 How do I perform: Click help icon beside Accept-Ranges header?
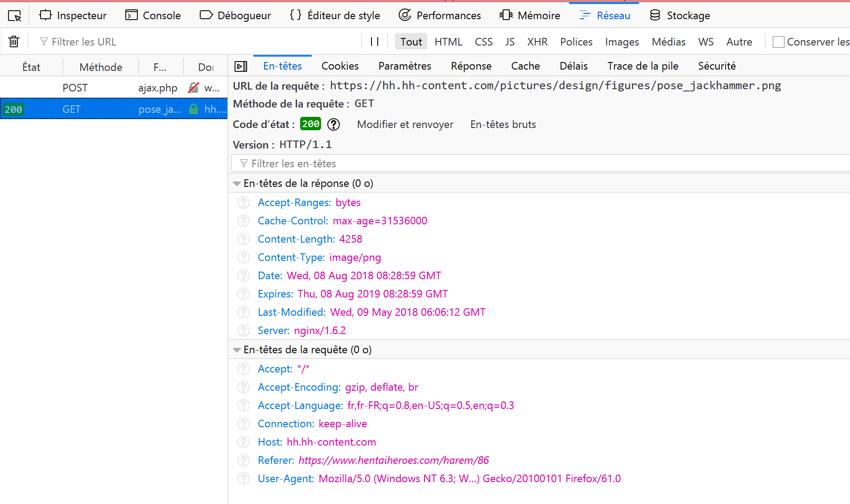[243, 202]
